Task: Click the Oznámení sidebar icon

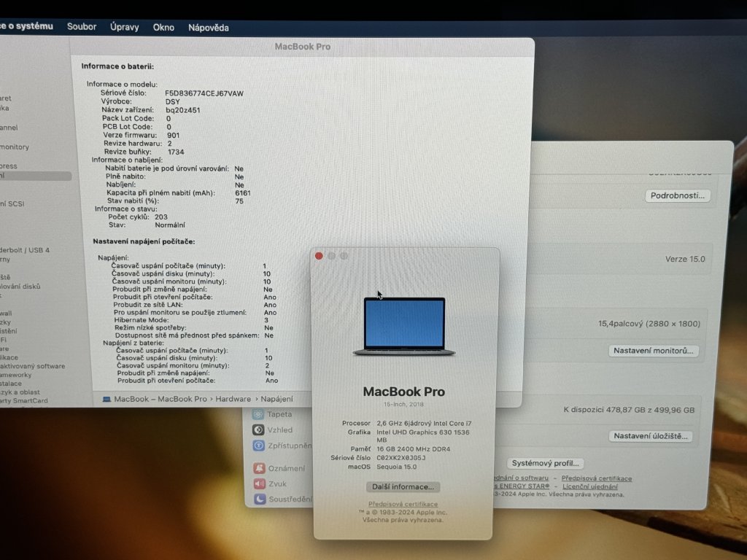Action: 259,468
